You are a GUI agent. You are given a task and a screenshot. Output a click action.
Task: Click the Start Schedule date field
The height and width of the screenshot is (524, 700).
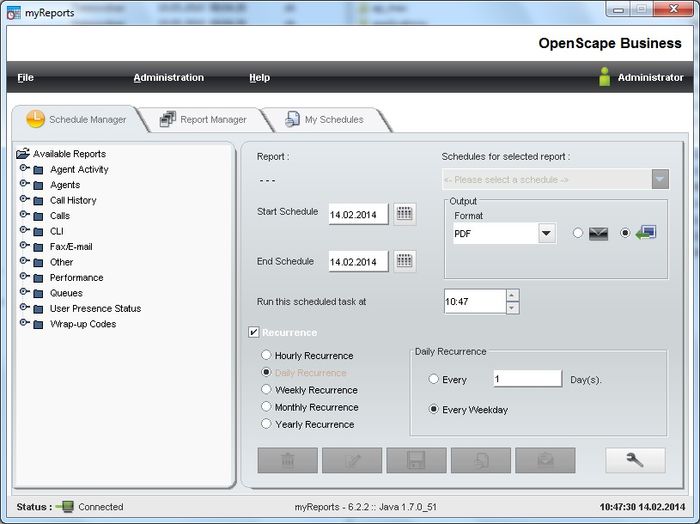(358, 214)
